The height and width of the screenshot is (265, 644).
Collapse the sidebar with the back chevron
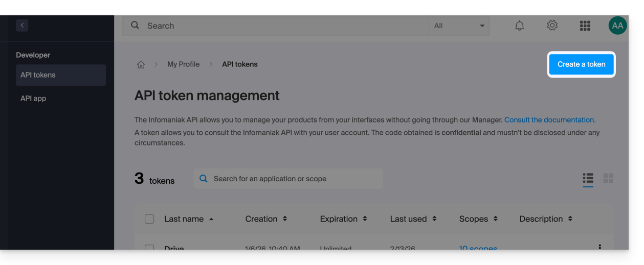coord(22,25)
